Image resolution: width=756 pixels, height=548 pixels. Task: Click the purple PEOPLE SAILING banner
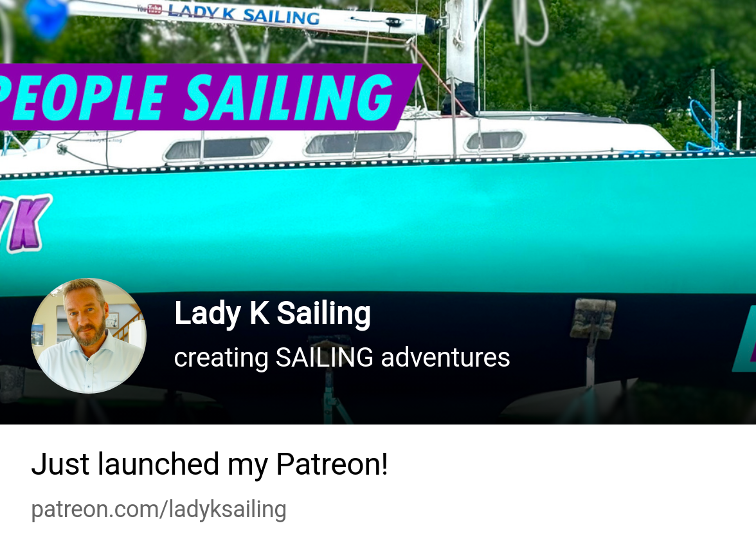[x=207, y=97]
